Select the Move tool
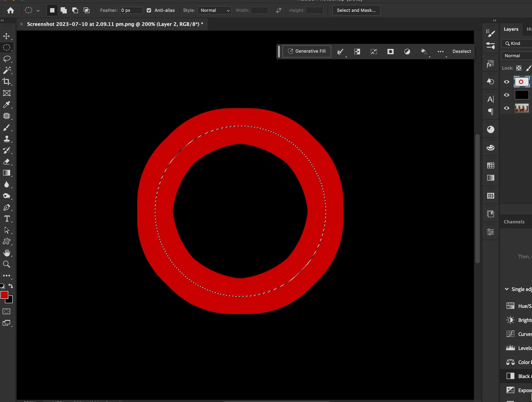 (x=7, y=36)
